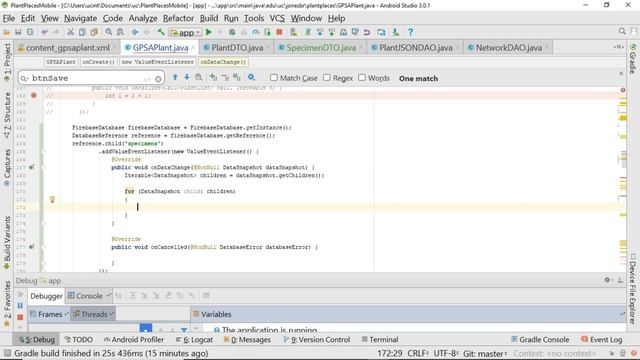
Task: Click the Synchronize icon in toolbar
Action: (x=30, y=32)
